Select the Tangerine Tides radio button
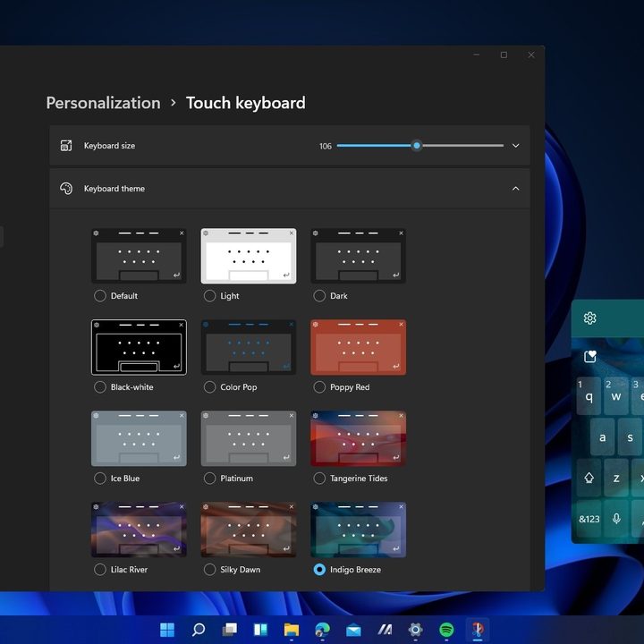This screenshot has height=644, width=644. tap(319, 478)
